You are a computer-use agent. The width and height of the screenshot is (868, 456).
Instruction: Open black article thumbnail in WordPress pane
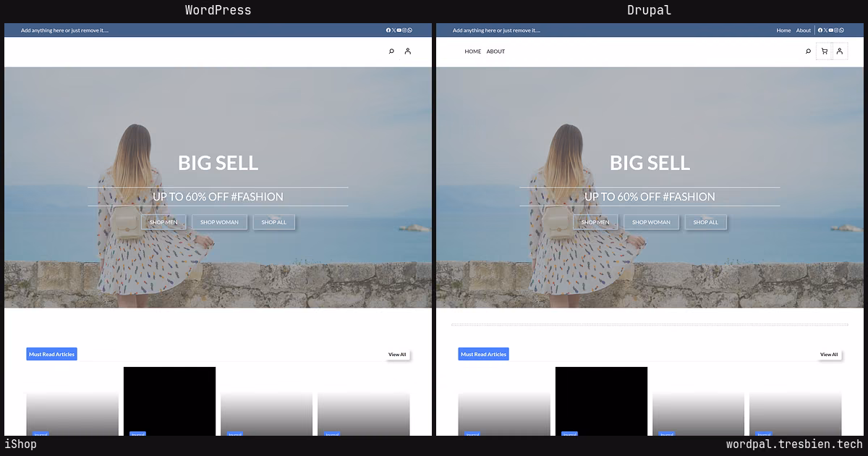tap(169, 401)
